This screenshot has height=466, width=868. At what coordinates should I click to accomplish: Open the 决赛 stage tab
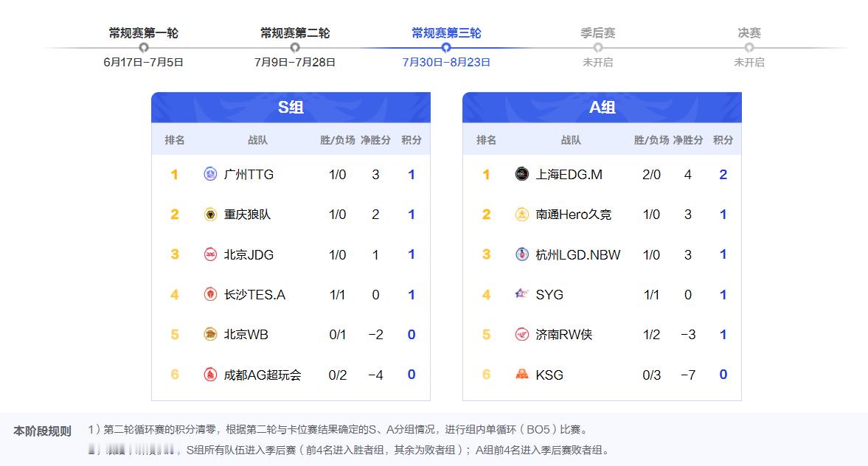tap(749, 33)
